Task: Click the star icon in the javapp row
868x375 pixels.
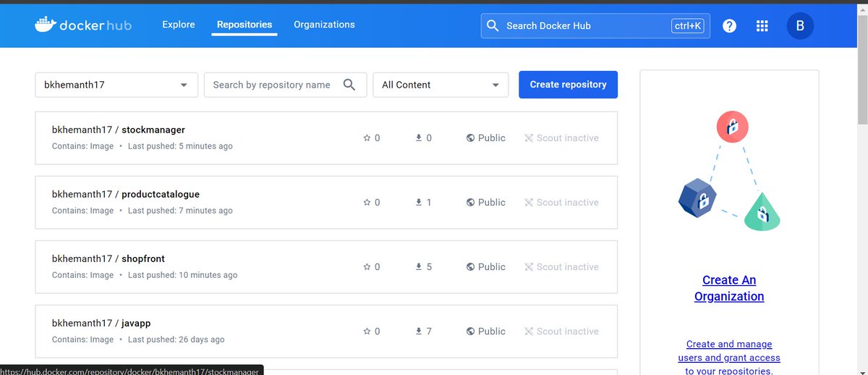Action: coord(367,331)
